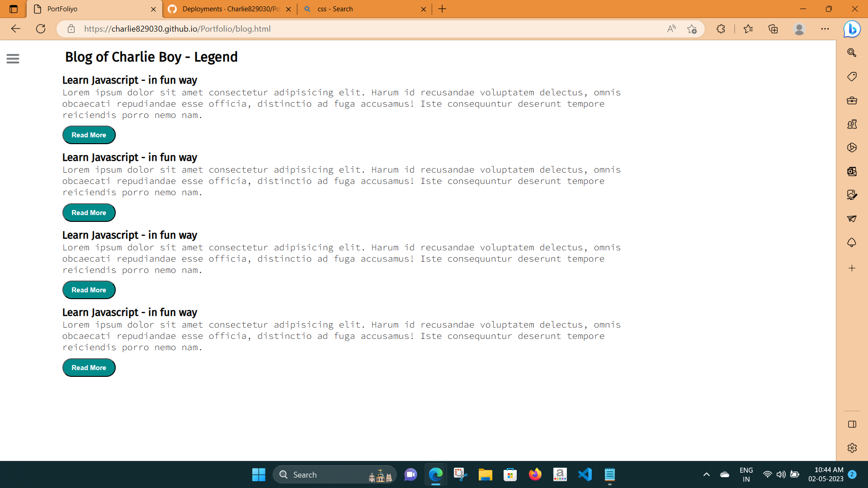Open Visual Studio Code from taskbar
This screenshot has height=488, width=868.
coord(585,475)
